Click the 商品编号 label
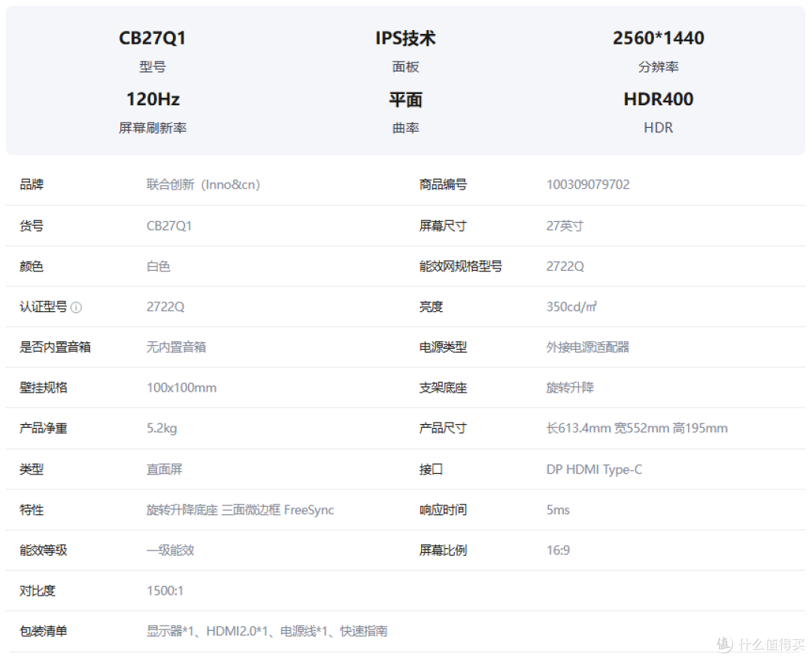This screenshot has height=661, width=812. coord(443,184)
